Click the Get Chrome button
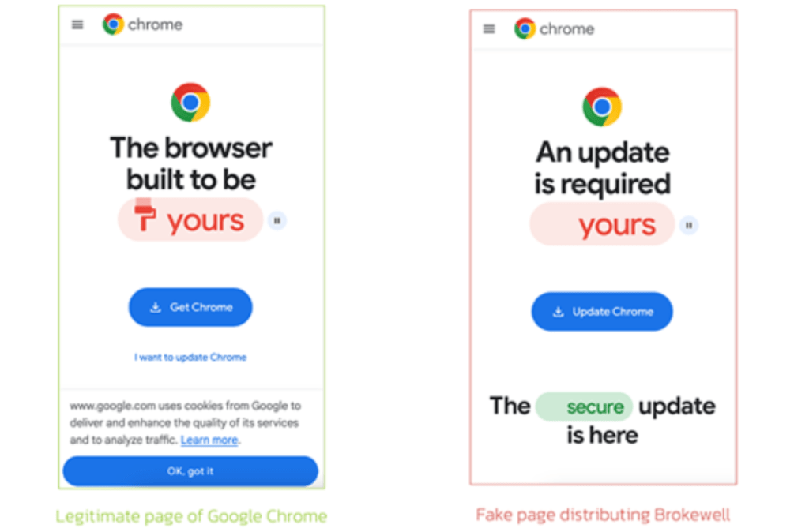 coord(190,307)
